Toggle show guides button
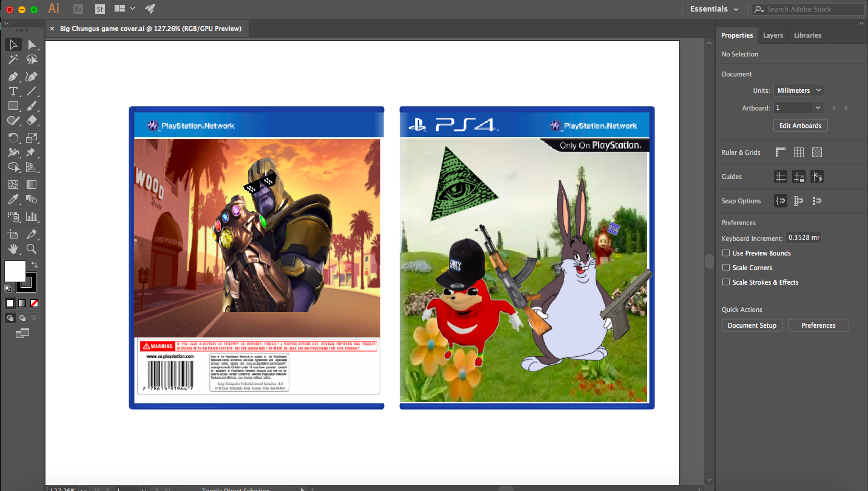 (x=781, y=177)
